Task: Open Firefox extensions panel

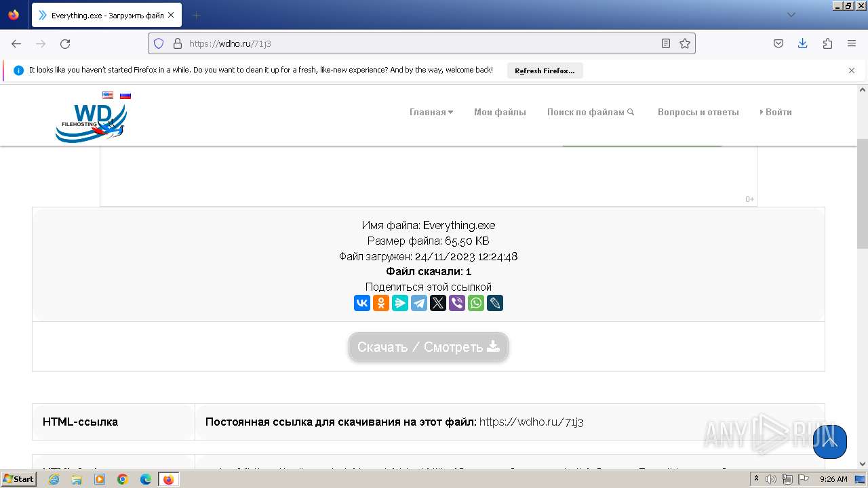Action: [827, 43]
